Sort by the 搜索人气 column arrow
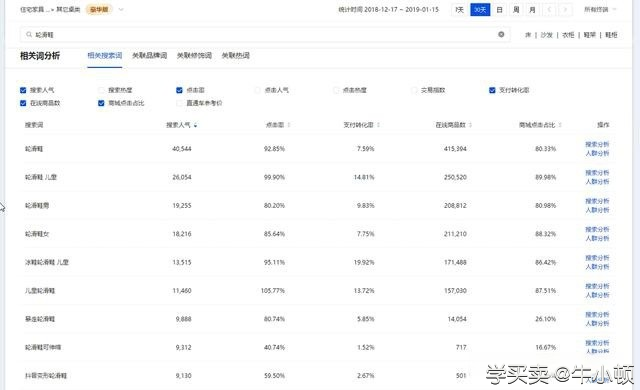This screenshot has width=640, height=390. [196, 125]
